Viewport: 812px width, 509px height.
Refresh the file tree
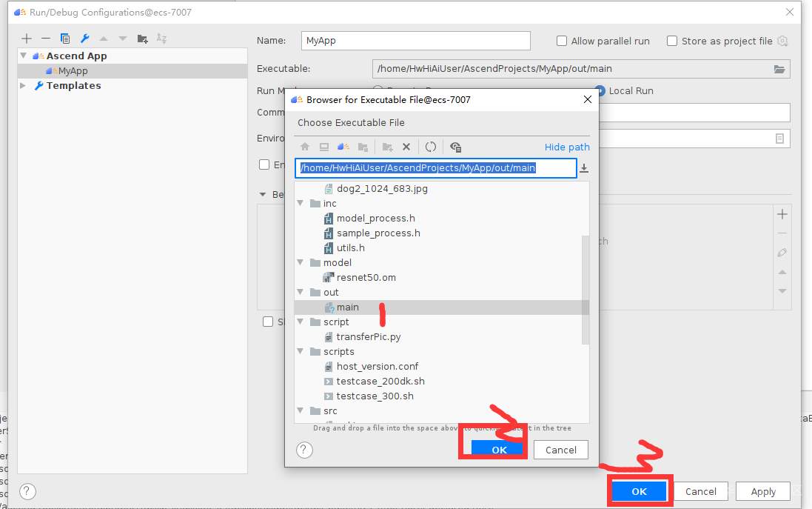(430, 147)
